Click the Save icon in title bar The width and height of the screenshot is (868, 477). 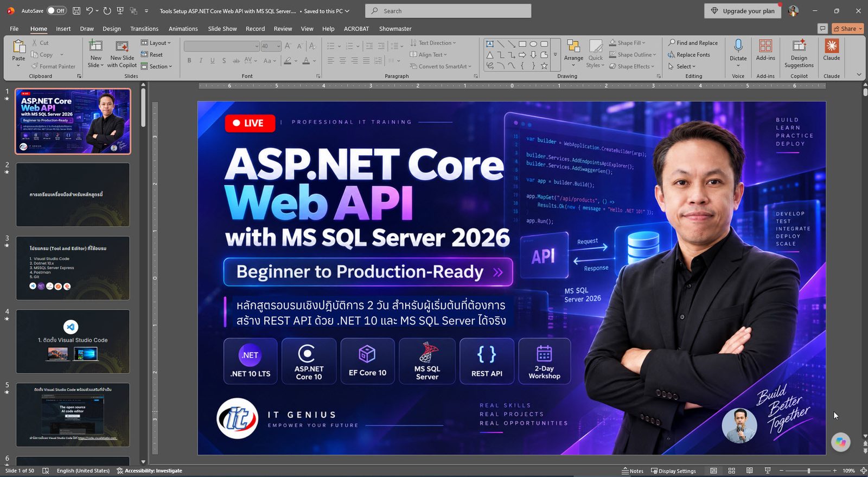(76, 11)
